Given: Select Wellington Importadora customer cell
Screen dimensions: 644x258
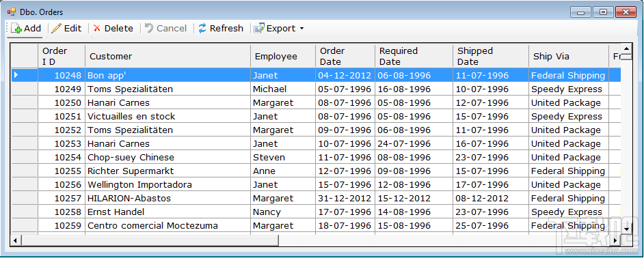Looking at the screenshot, I should [167, 184].
